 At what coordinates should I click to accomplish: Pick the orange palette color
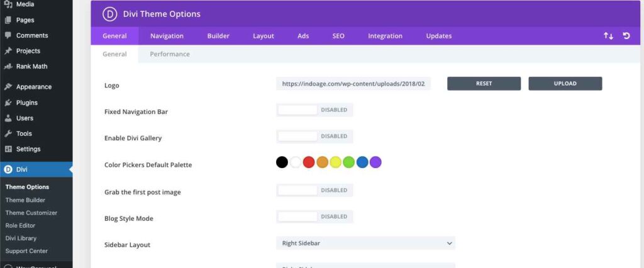pos(322,162)
